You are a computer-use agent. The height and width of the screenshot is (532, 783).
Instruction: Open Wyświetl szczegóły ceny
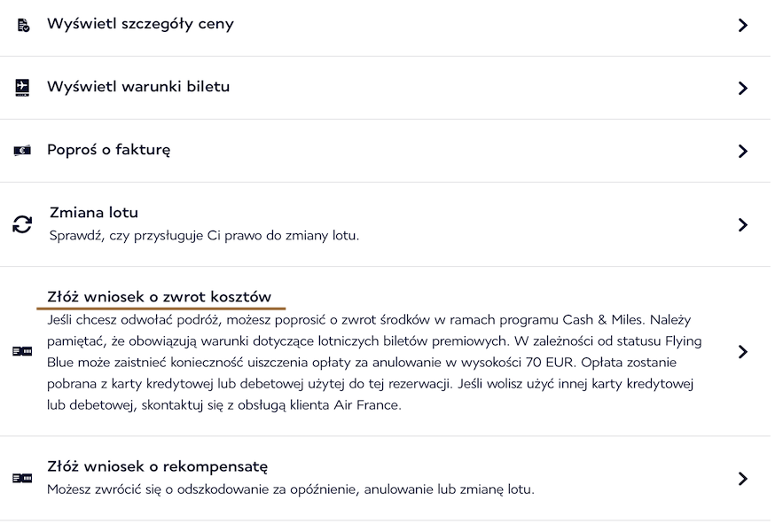click(x=140, y=24)
